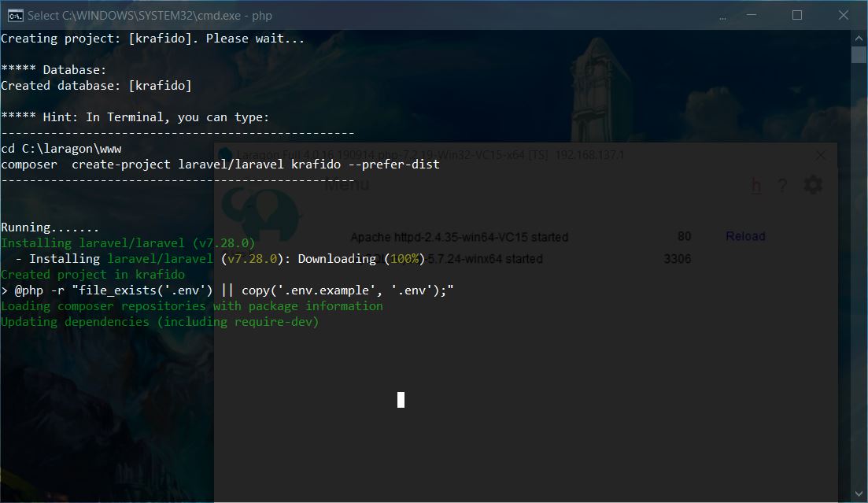The width and height of the screenshot is (868, 503).
Task: Click Apache port 80 in Laragon
Action: (x=684, y=236)
